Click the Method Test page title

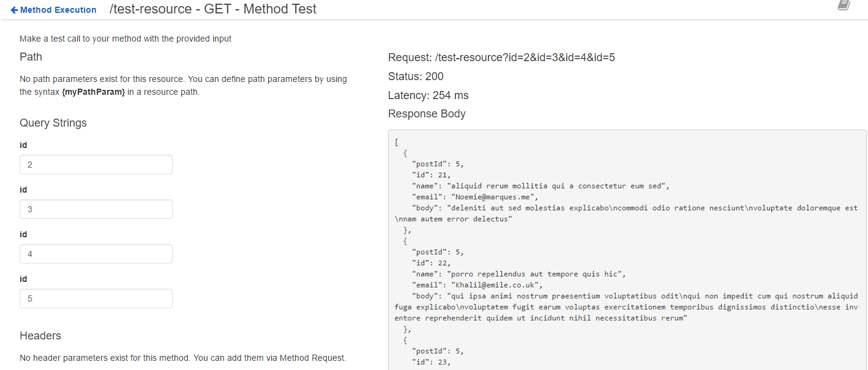coord(213,9)
